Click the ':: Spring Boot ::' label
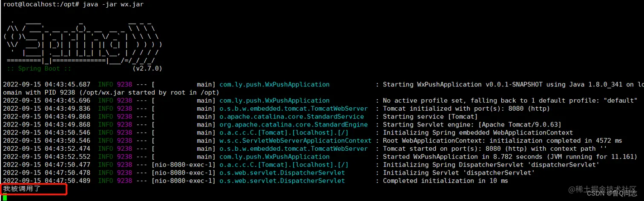 point(39,68)
